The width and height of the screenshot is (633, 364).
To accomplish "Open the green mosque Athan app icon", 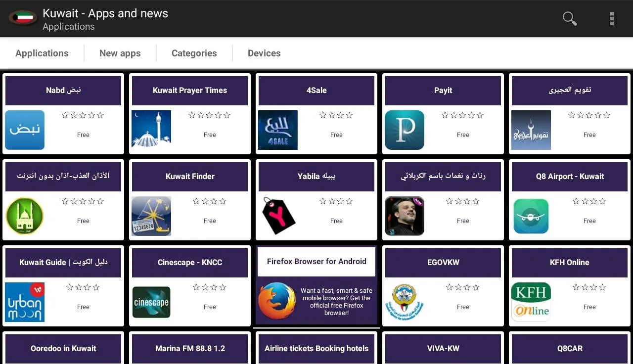I will pyautogui.click(x=25, y=216).
